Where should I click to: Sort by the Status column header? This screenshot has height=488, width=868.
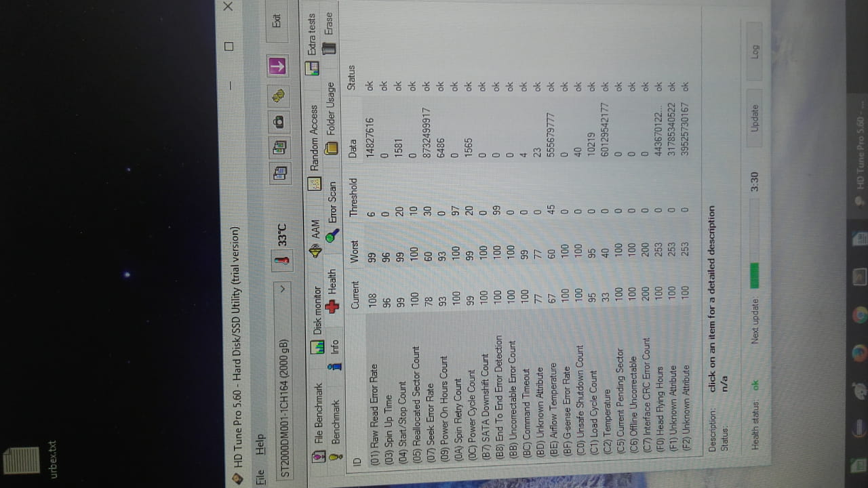pyautogui.click(x=351, y=78)
